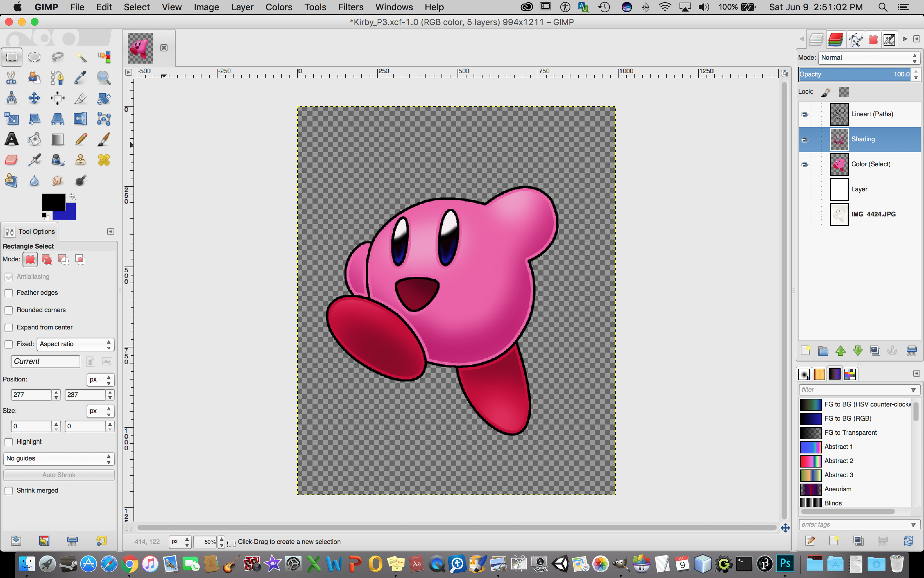
Task: Hide the Lineart (Paths) layer
Action: (805, 114)
